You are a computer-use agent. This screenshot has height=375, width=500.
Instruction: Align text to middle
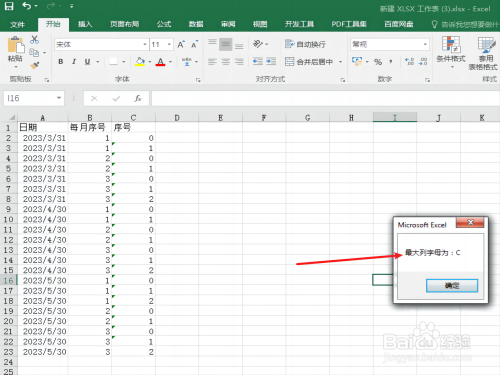[226, 44]
